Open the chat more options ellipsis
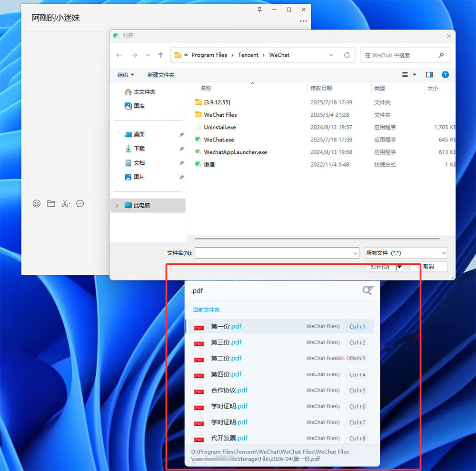The image size is (476, 471). [x=304, y=21]
